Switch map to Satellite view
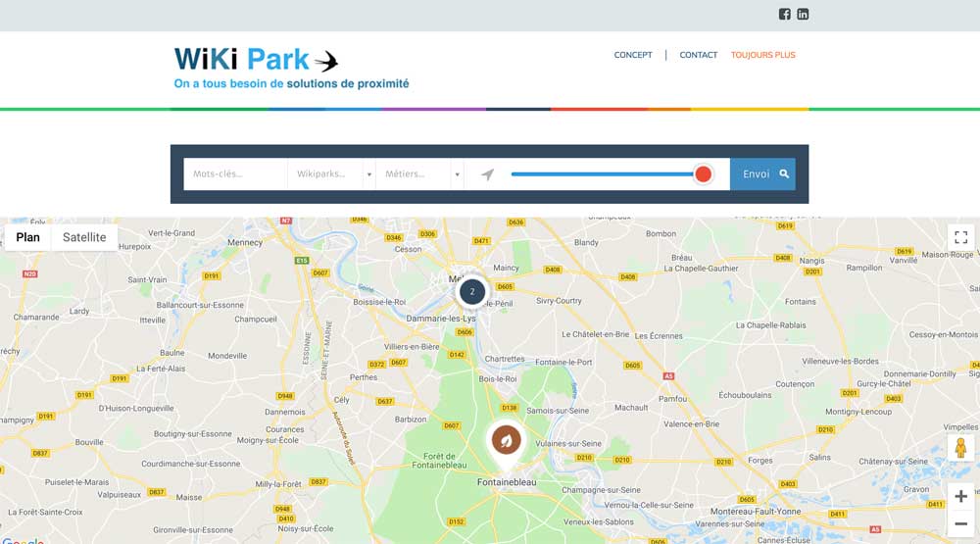 [x=84, y=237]
